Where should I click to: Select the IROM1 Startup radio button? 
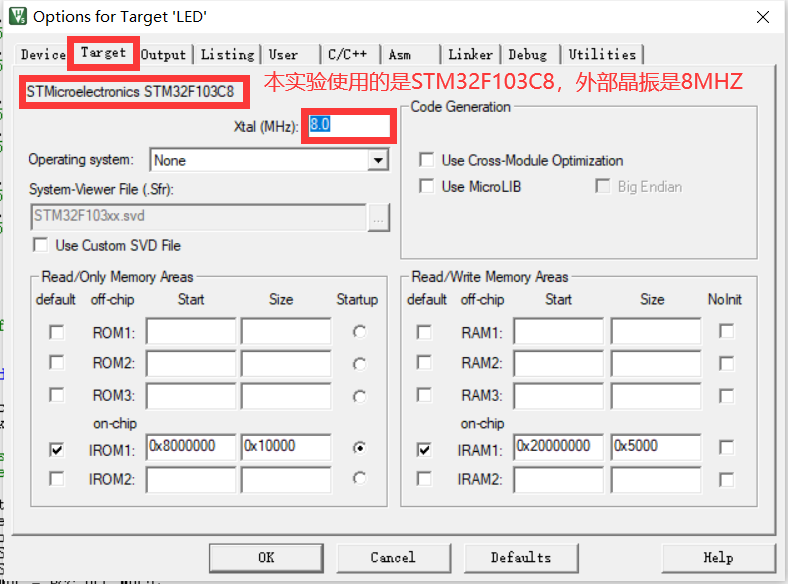tap(359, 447)
